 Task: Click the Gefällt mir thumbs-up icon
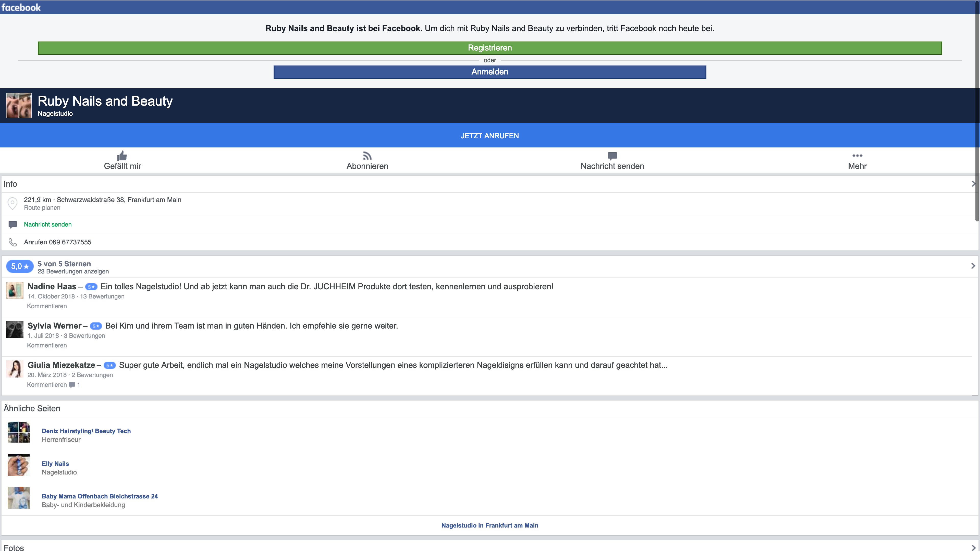[122, 156]
